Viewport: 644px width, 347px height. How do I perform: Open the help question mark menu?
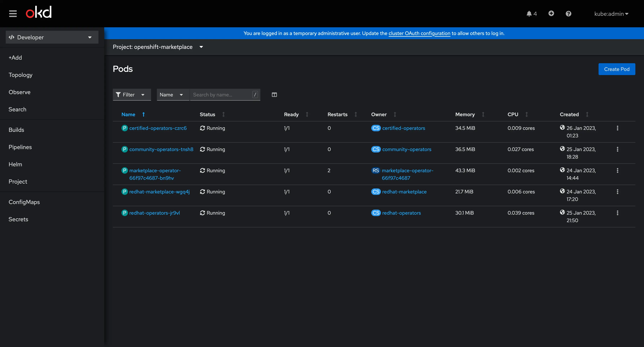pos(568,14)
